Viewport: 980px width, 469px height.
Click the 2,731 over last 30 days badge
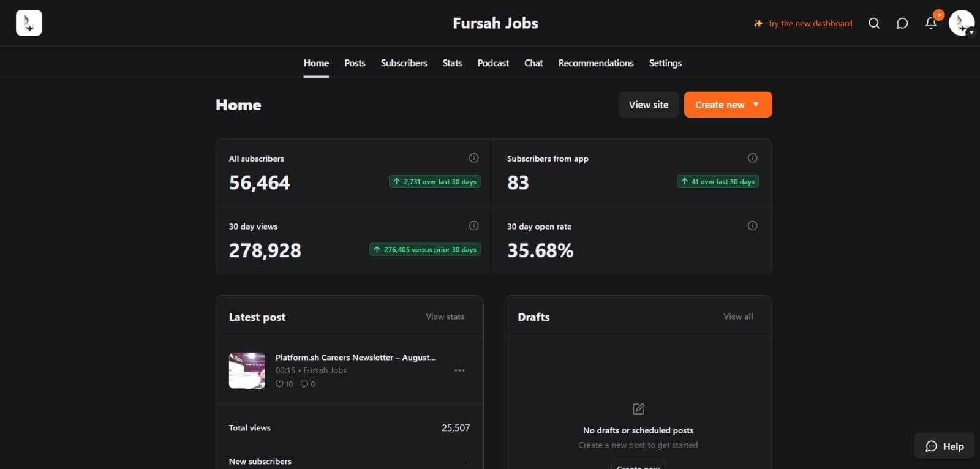point(435,182)
